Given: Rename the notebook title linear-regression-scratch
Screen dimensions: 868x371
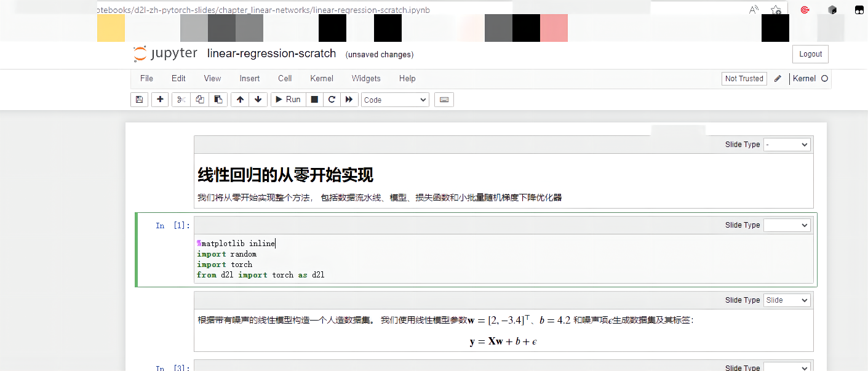Looking at the screenshot, I should (271, 54).
